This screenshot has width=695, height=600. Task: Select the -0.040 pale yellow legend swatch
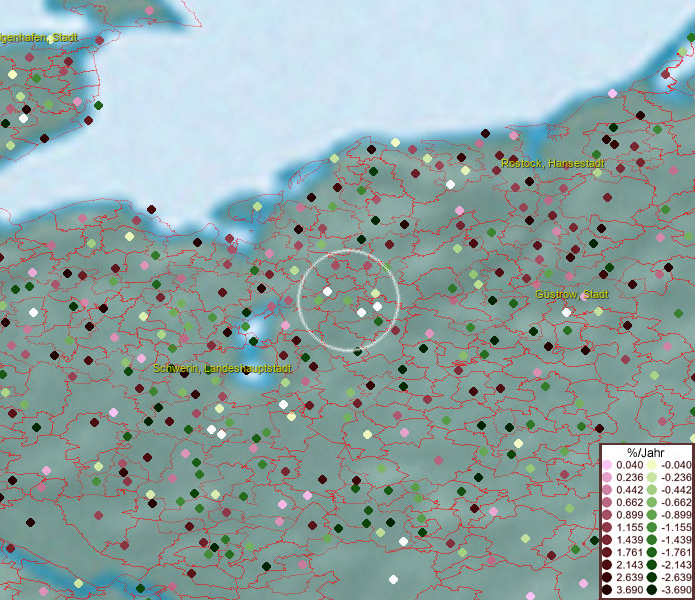coord(652,465)
